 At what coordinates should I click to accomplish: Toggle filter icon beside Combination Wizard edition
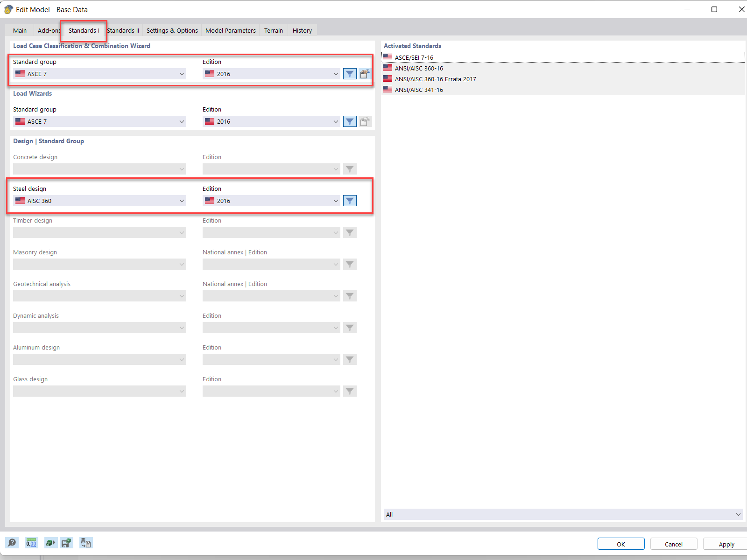(x=350, y=74)
